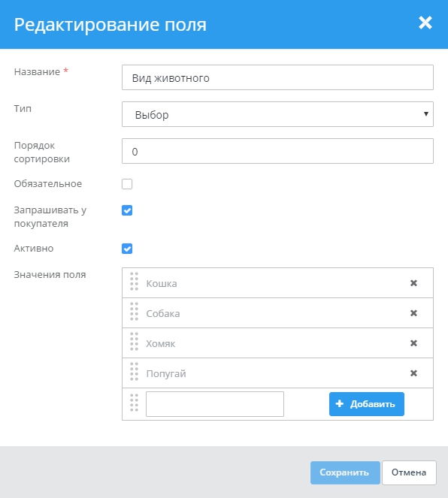Click the Сохранить button
The height and width of the screenshot is (498, 448).
coord(345,472)
